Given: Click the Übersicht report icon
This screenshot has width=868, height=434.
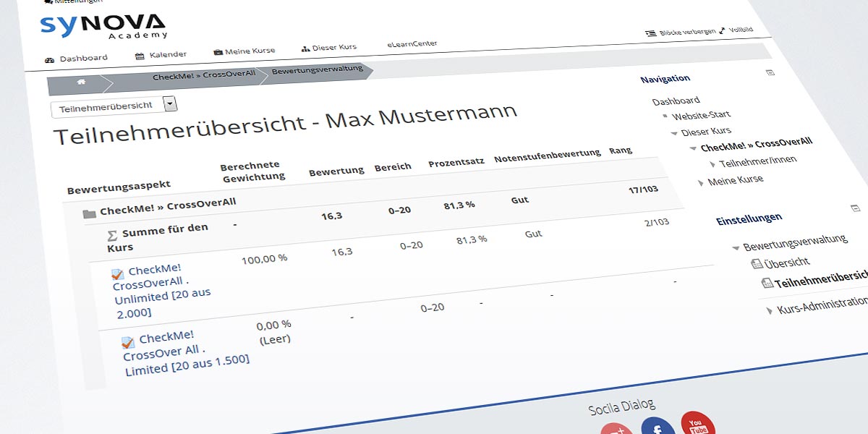Looking at the screenshot, I should pyautogui.click(x=757, y=264).
